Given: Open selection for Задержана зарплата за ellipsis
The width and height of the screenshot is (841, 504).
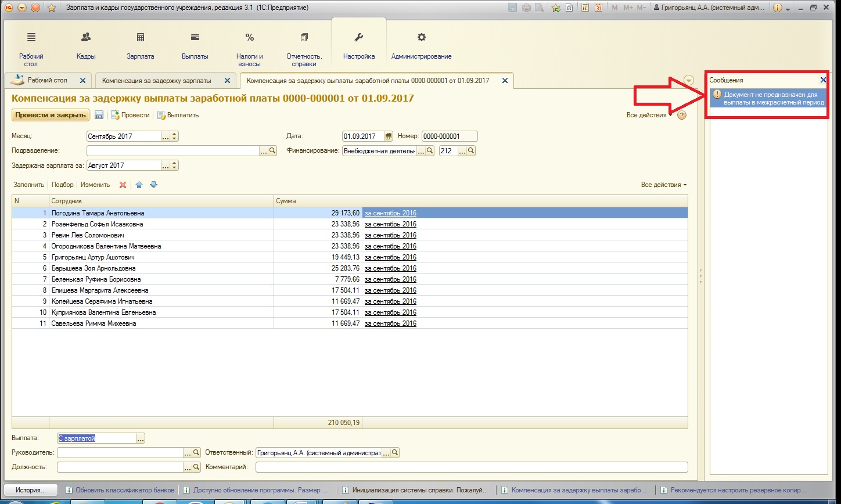Looking at the screenshot, I should (x=166, y=165).
